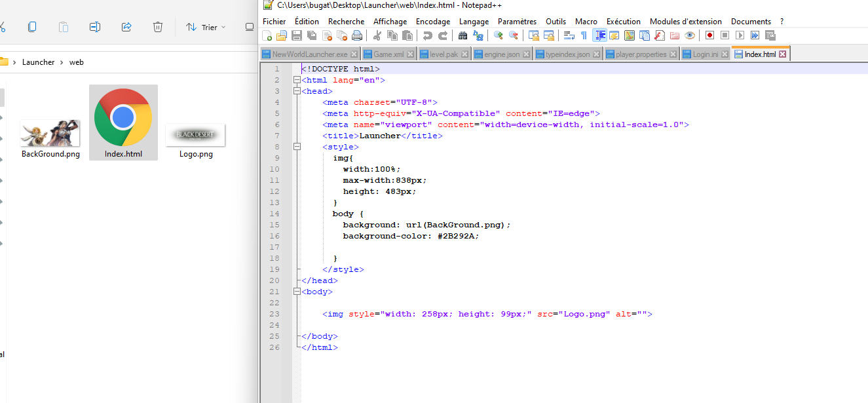This screenshot has height=403, width=868.
Task: Open the Function List panel icon
Action: point(659,35)
